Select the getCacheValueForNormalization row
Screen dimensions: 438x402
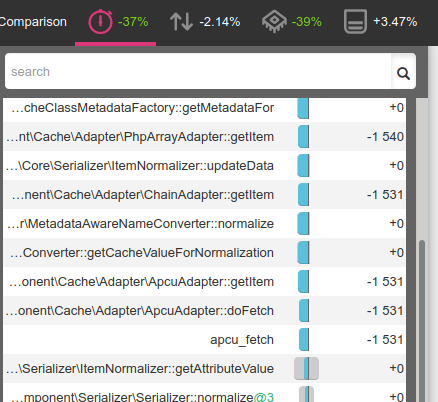click(205, 253)
